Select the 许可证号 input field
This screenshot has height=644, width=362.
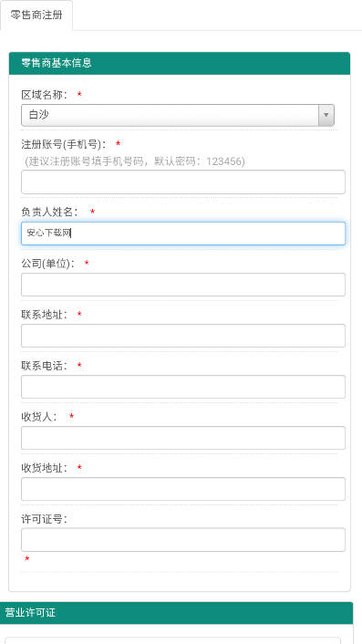[x=183, y=540]
